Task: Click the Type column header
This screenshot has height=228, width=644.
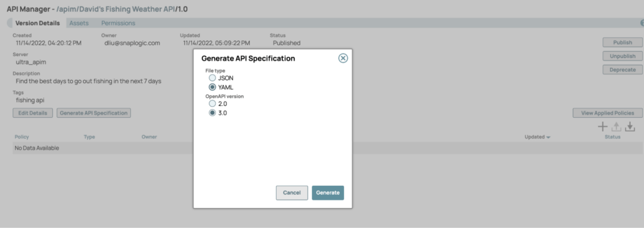Action: (x=89, y=137)
